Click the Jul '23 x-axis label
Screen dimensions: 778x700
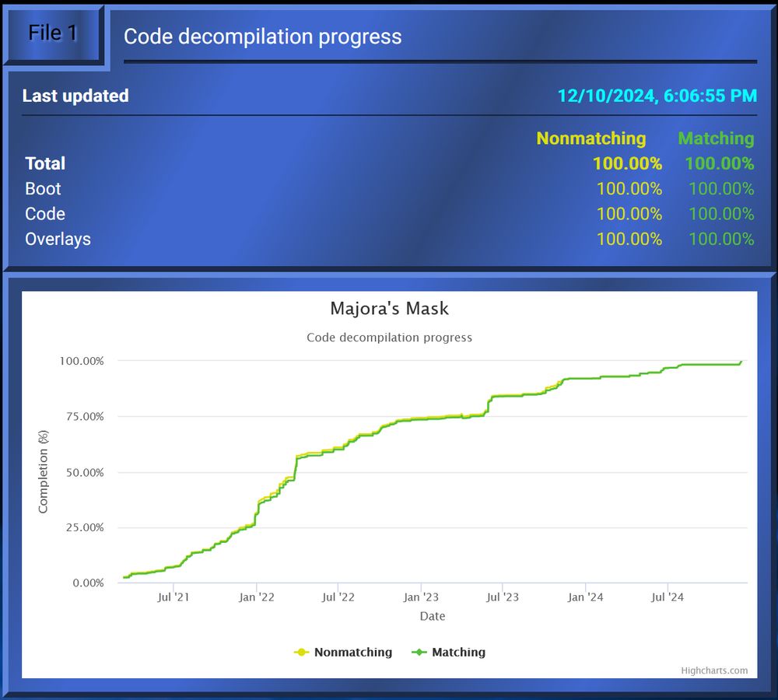point(503,597)
